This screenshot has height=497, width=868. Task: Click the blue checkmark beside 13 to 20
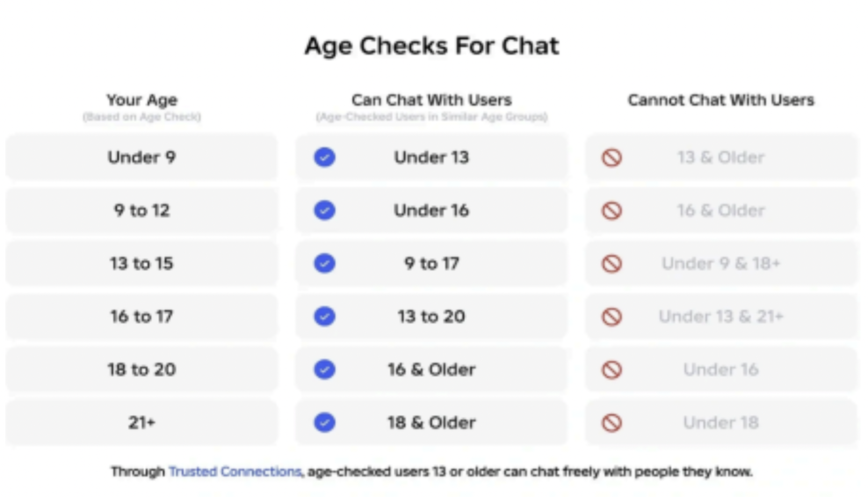click(x=324, y=316)
